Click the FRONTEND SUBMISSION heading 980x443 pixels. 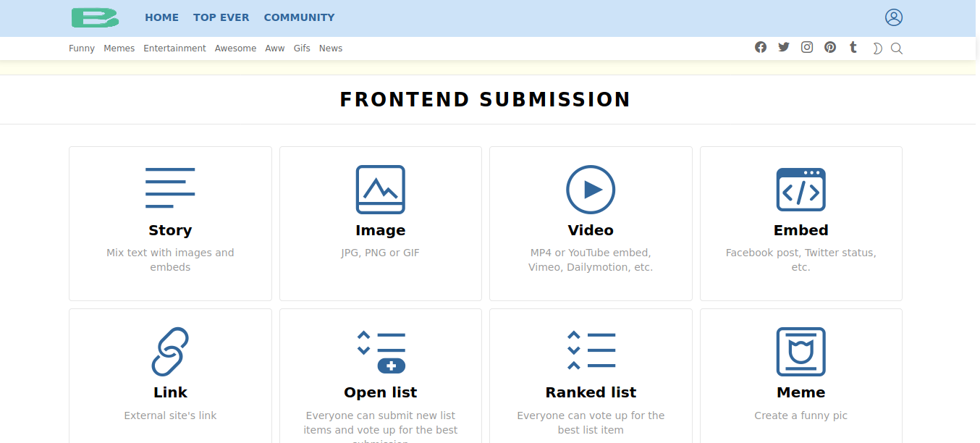(x=486, y=100)
